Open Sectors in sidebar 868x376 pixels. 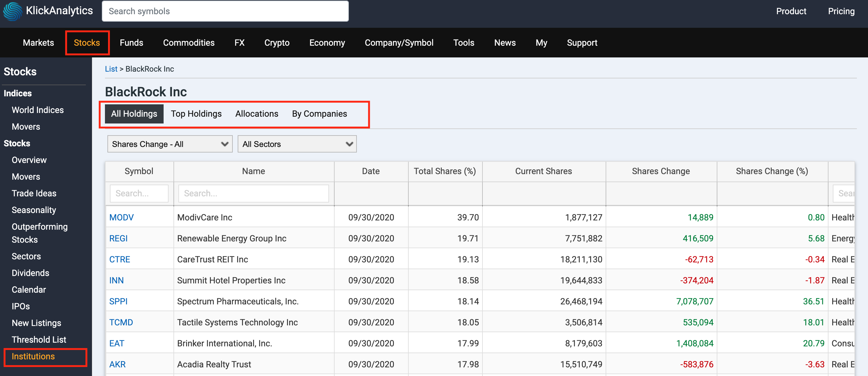(x=26, y=257)
